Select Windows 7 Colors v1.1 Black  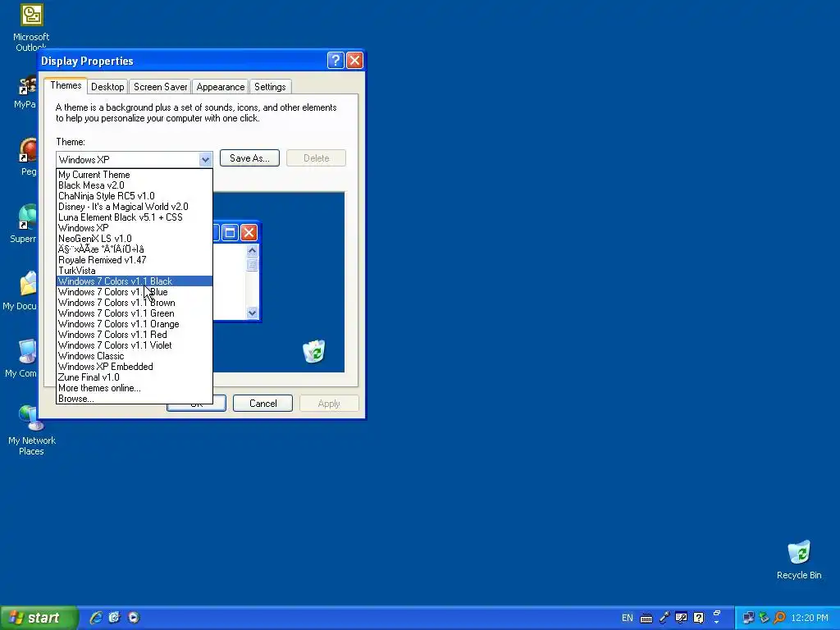[x=135, y=281]
